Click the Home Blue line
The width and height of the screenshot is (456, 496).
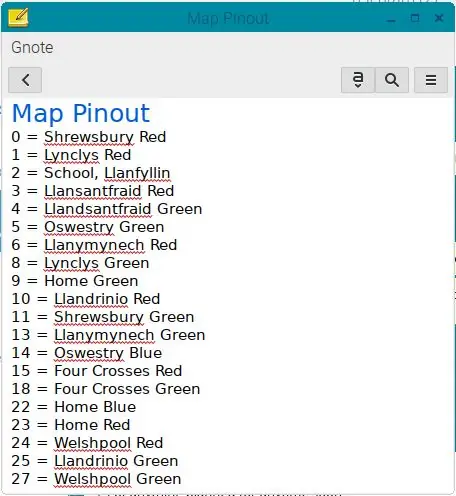pyautogui.click(x=74, y=407)
